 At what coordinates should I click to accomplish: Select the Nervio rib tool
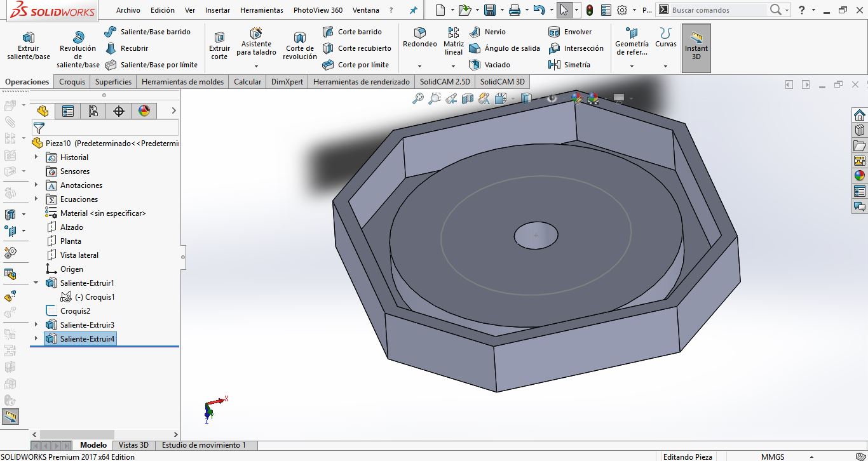point(488,32)
